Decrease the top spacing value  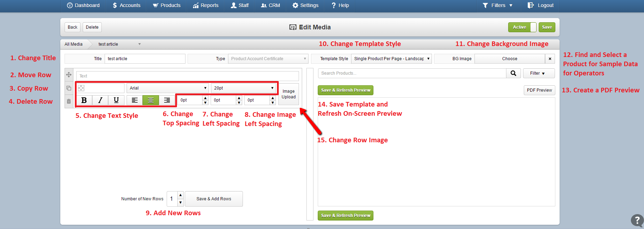pyautogui.click(x=205, y=103)
